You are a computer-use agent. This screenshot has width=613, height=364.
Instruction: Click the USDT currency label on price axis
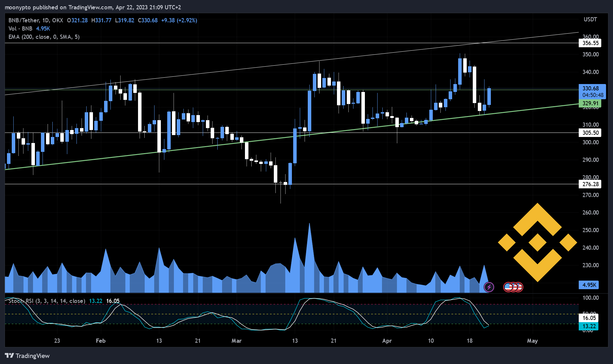pos(590,20)
